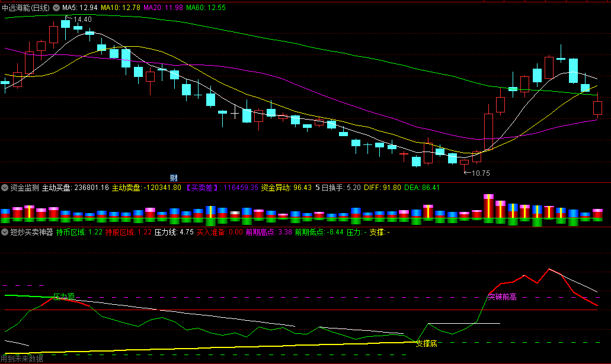Click the 14.40 high price marker
The height and width of the screenshot is (364, 611).
(x=82, y=19)
